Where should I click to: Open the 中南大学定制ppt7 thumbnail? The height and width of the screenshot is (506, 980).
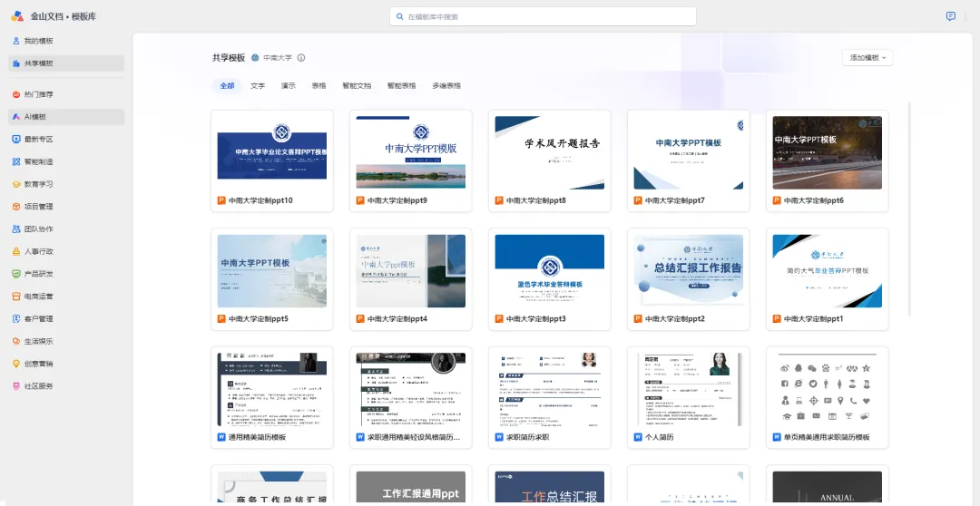688,151
